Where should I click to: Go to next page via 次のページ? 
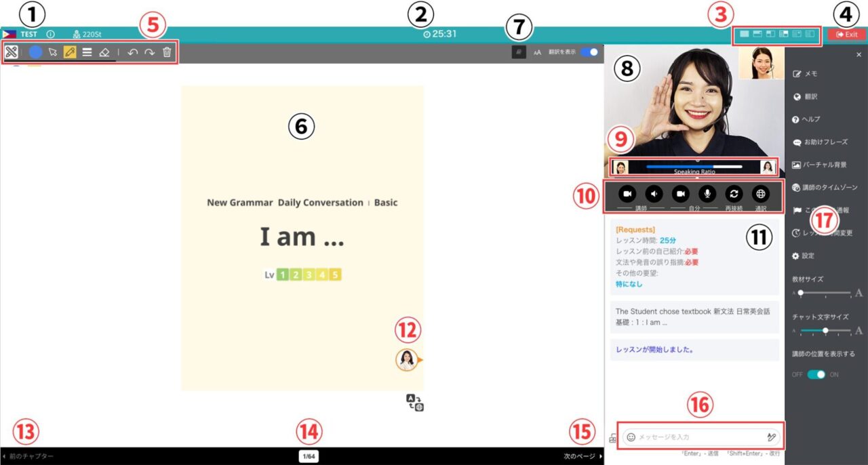(583, 456)
